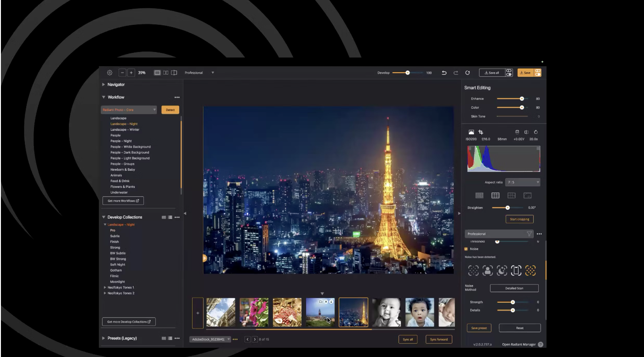644x357 pixels.
Task: Click the undo arrow in top toolbar
Action: click(x=444, y=73)
